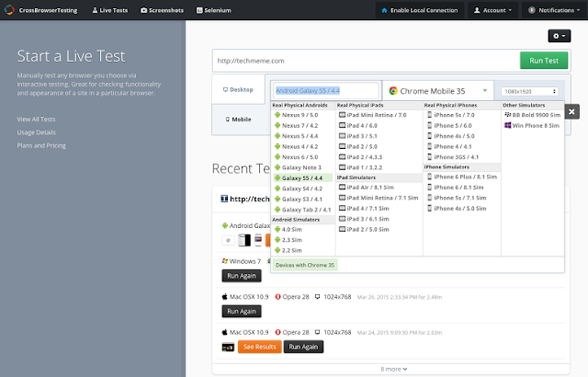Open thumbnail beside See Results button
Viewport: 588px width, 377px height.
pos(228,348)
